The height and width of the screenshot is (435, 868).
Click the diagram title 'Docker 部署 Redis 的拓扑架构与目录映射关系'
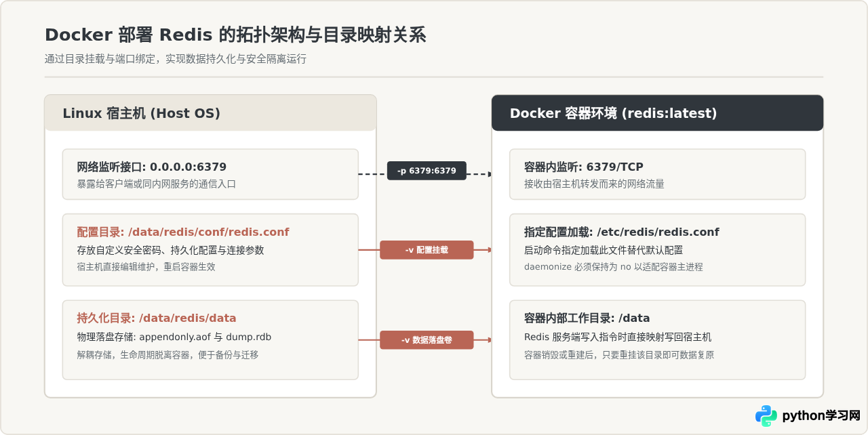235,35
